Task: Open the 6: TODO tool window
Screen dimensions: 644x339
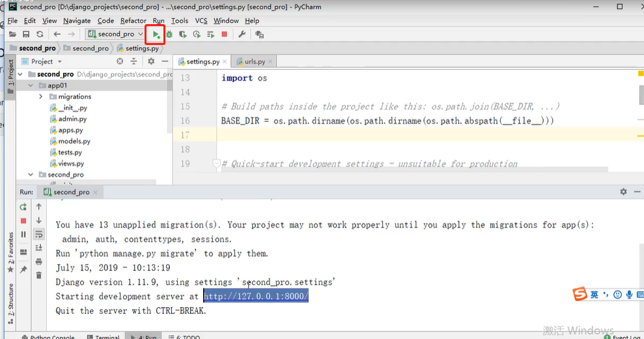Action: pos(184,336)
